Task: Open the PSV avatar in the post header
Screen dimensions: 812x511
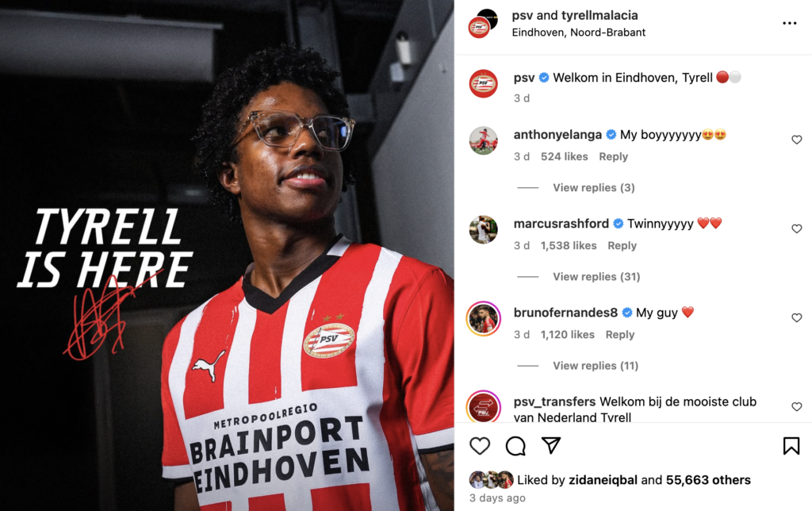Action: coord(479,27)
